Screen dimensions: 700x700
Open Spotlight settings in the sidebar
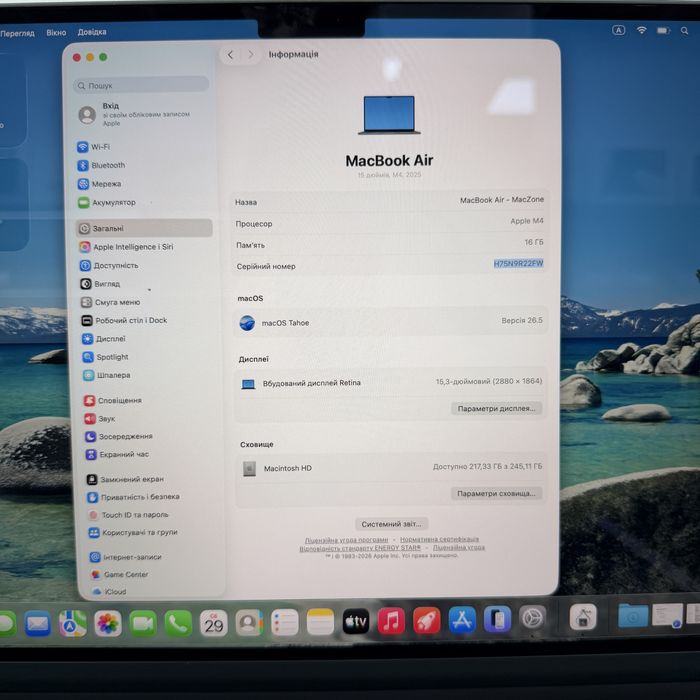point(106,357)
